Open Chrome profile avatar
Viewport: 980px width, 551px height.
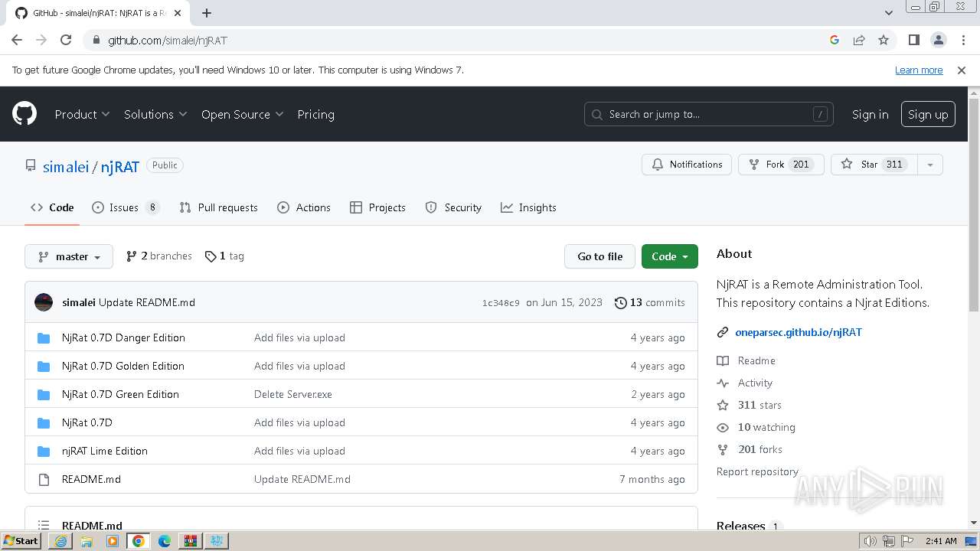coord(938,40)
